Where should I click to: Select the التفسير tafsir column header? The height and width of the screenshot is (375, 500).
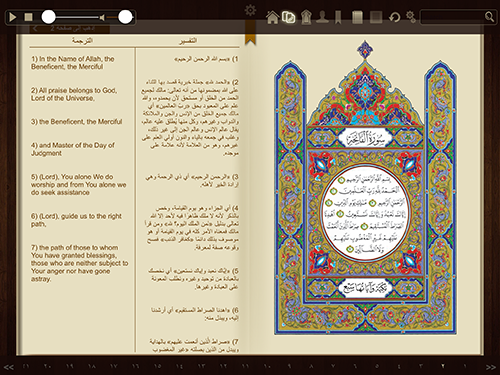coord(188,41)
